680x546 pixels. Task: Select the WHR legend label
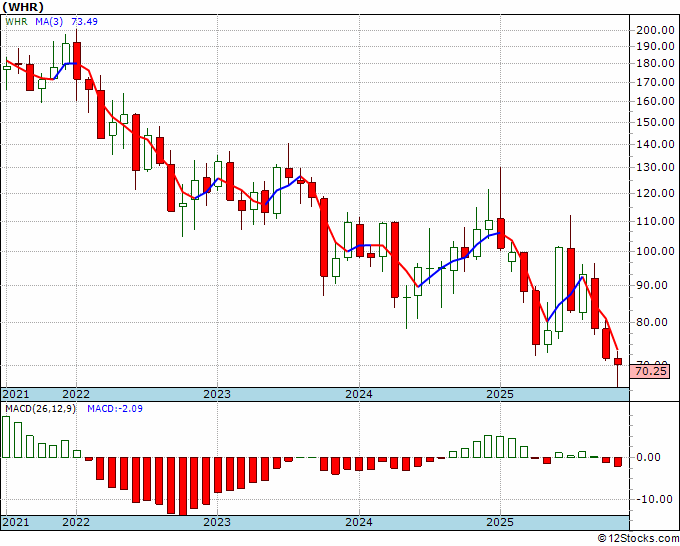pos(16,21)
